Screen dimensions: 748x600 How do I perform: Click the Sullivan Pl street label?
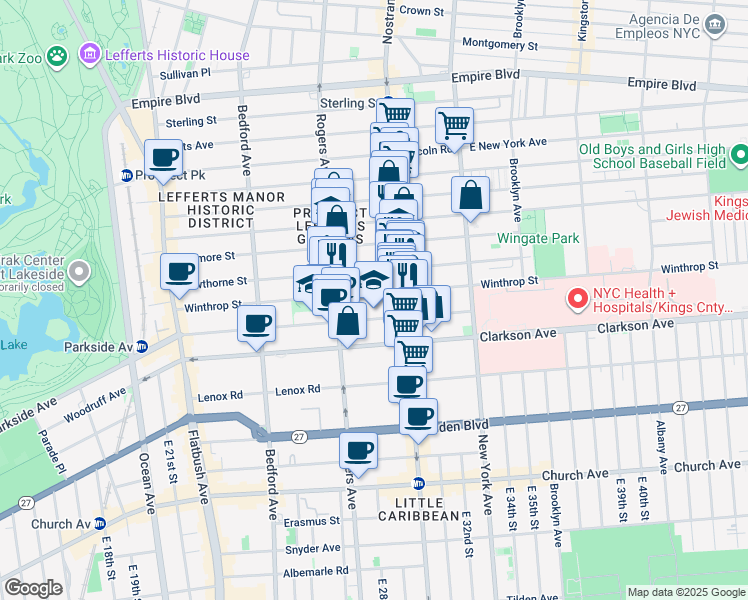pos(185,74)
